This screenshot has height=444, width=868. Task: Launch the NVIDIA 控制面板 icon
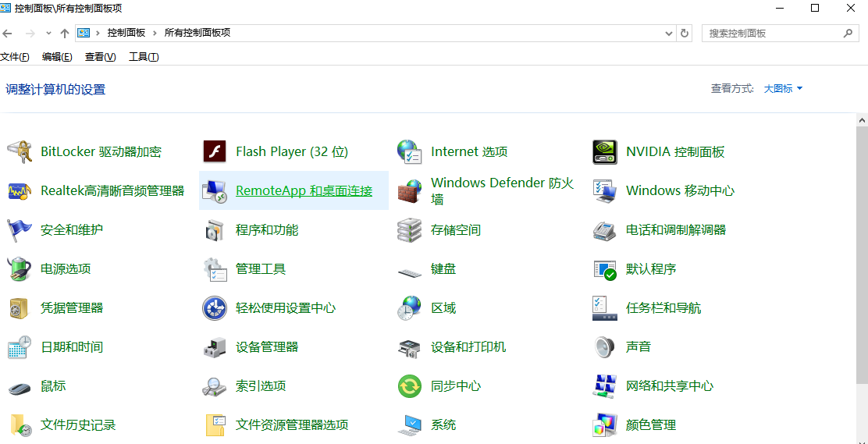pyautogui.click(x=605, y=151)
